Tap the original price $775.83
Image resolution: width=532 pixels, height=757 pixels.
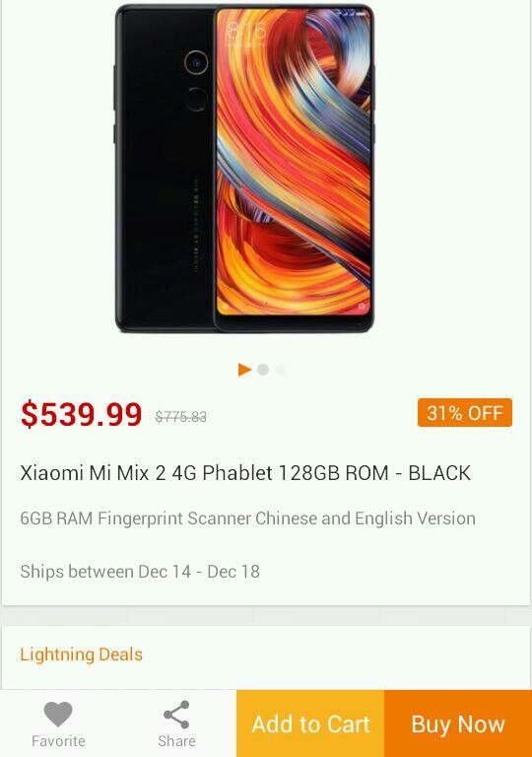point(180,416)
